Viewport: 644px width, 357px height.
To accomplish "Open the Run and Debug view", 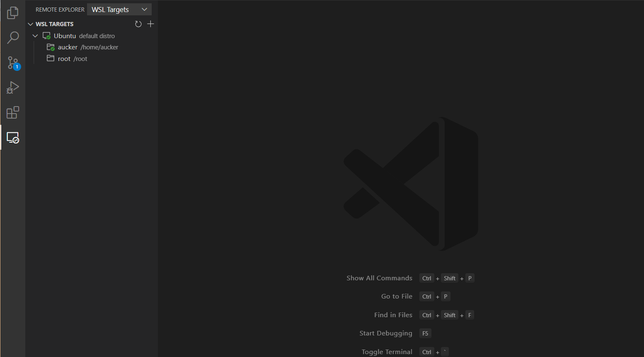I will click(x=13, y=87).
